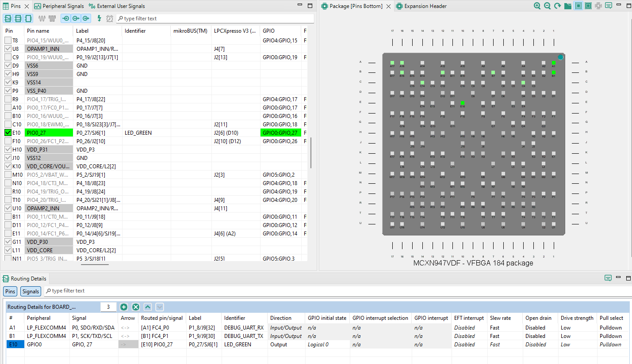Toggle the package pin-grid view icon
Viewport: 632px width, 364px height.
[x=578, y=6]
